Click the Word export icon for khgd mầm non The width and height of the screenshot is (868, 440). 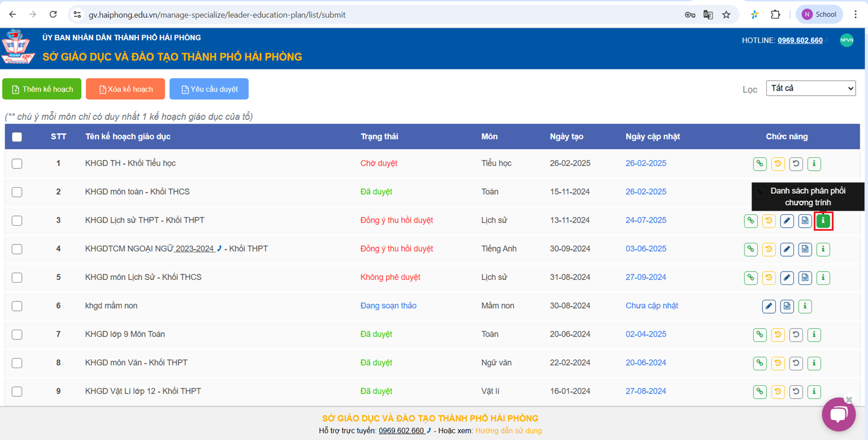pyautogui.click(x=787, y=306)
